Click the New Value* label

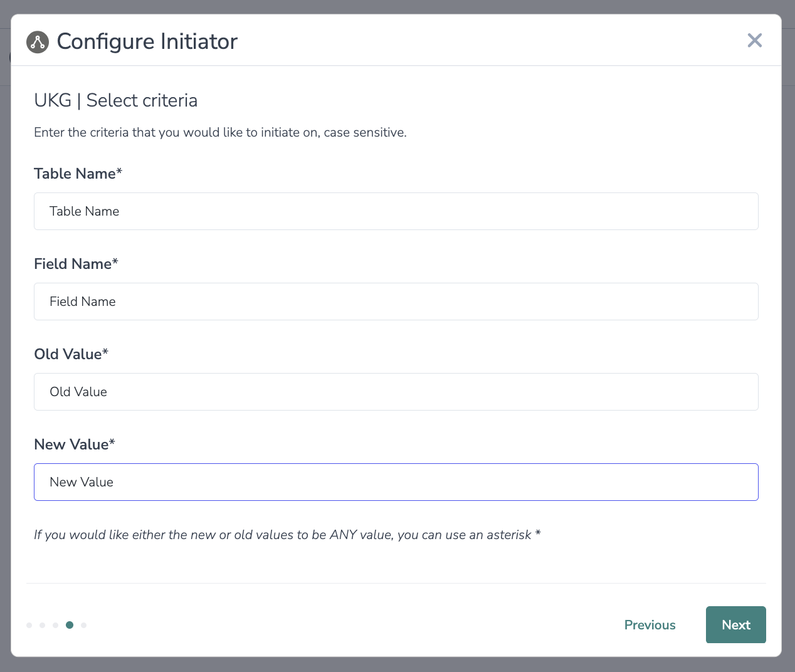(75, 444)
